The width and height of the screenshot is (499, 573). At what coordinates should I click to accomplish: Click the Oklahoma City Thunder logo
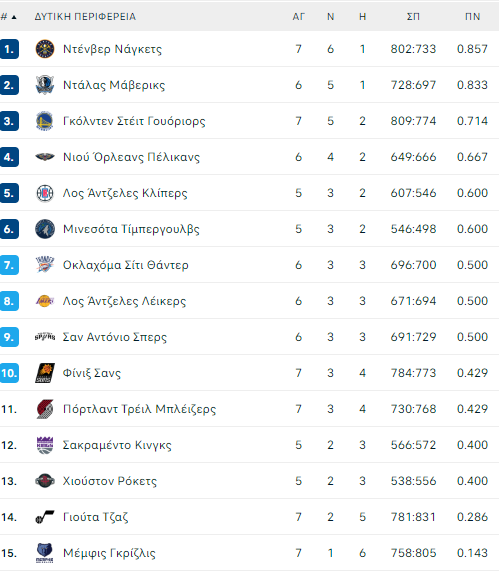click(x=45, y=265)
